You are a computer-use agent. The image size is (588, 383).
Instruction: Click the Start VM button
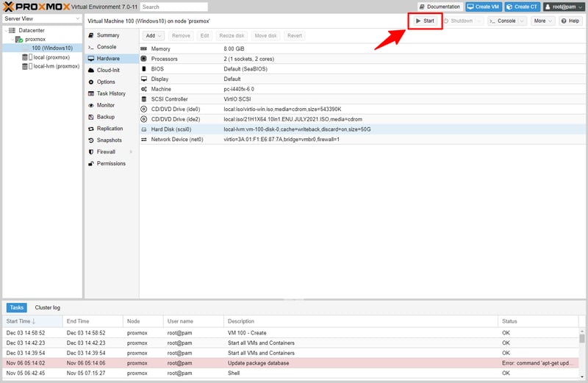coord(425,21)
